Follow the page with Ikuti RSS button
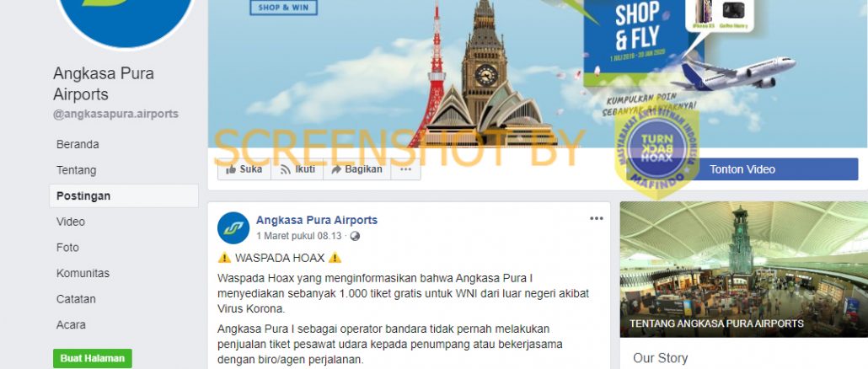This screenshot has width=868, height=369. [x=297, y=169]
